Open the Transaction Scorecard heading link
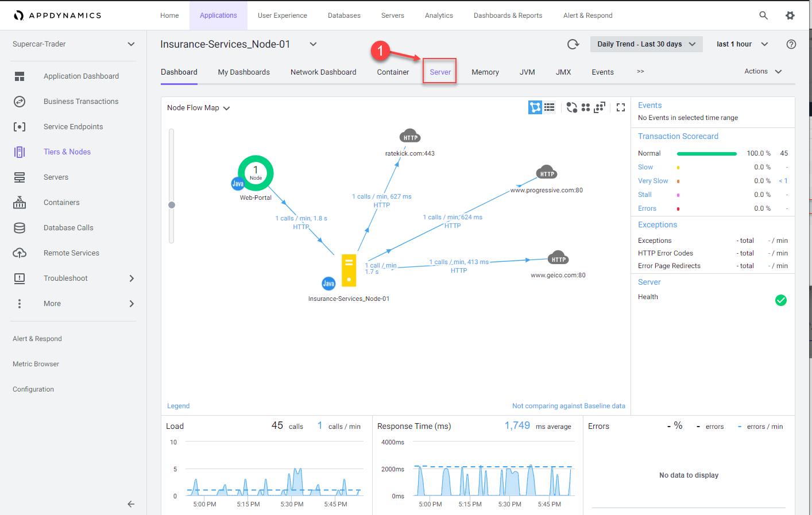This screenshot has height=515, width=812. coord(678,136)
